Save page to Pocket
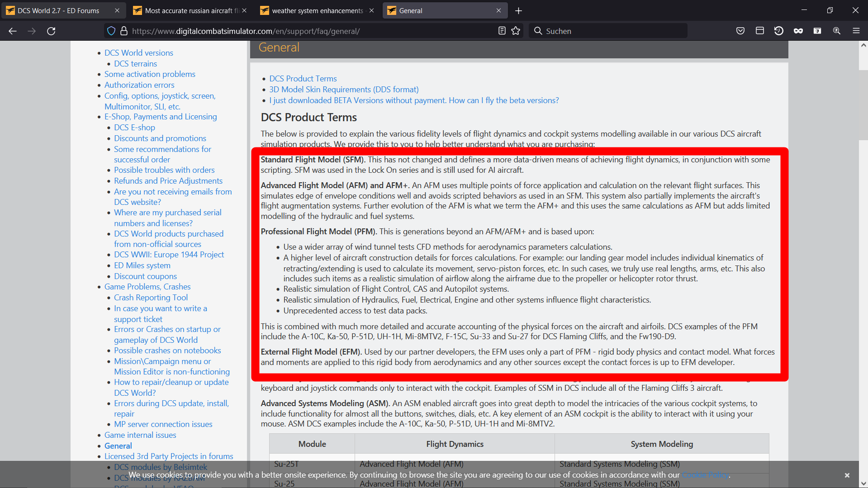The width and height of the screenshot is (868, 488). [740, 31]
